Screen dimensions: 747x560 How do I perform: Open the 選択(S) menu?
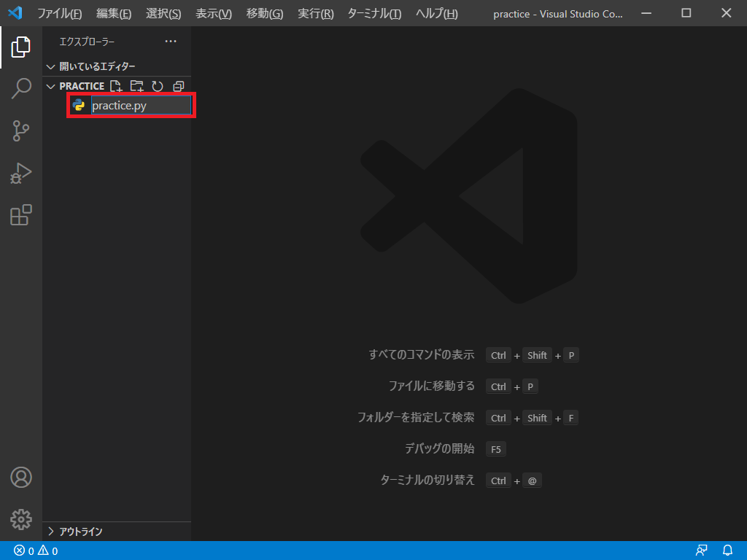[x=163, y=13]
